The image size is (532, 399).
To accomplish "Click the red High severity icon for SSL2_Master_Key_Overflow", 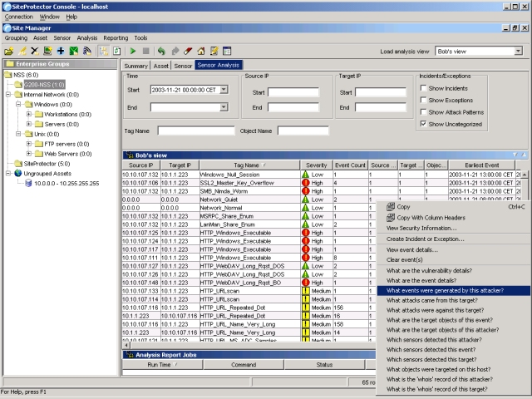I will click(306, 183).
